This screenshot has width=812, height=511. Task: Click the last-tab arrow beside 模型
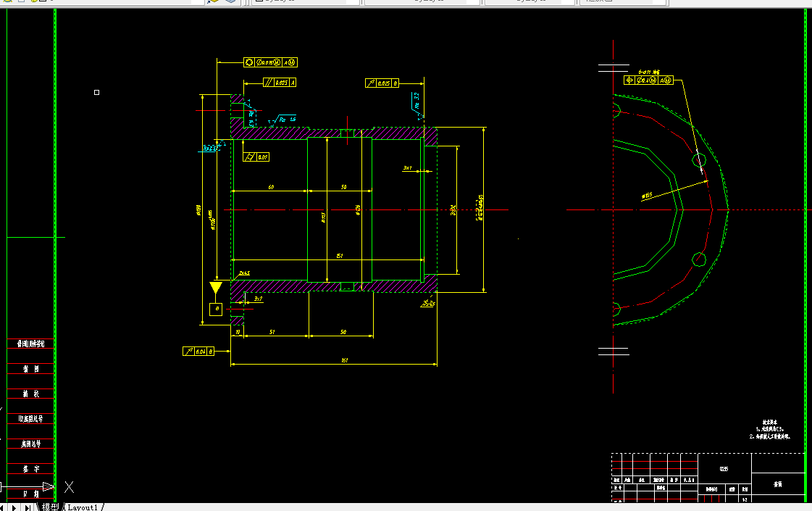28,507
